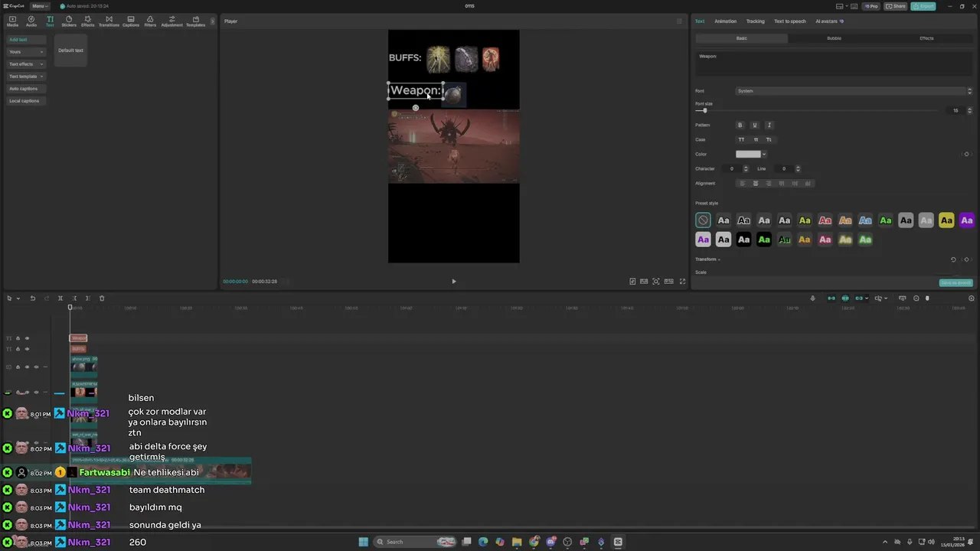Click the Delete trash icon in timeline
The width and height of the screenshot is (980, 551).
[x=102, y=298]
